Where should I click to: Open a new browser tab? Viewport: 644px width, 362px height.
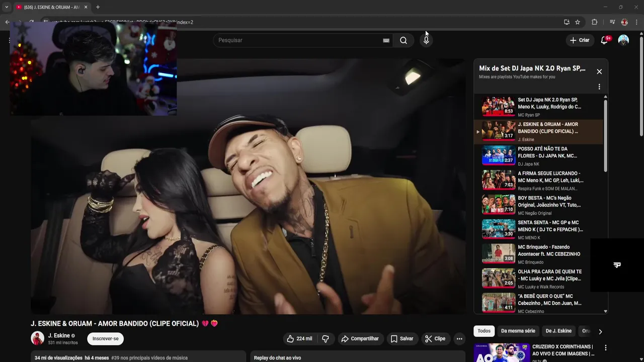click(98, 7)
